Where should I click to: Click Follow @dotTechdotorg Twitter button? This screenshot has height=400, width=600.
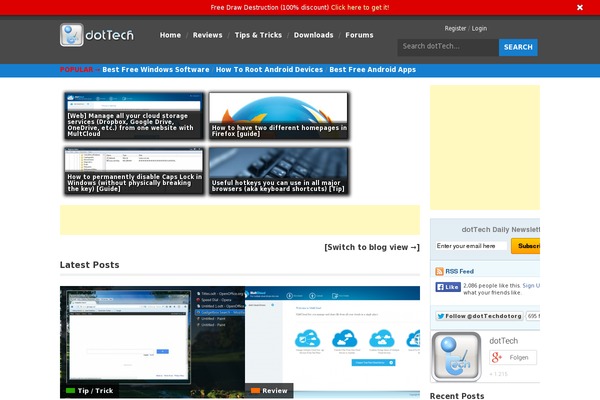pyautogui.click(x=479, y=316)
